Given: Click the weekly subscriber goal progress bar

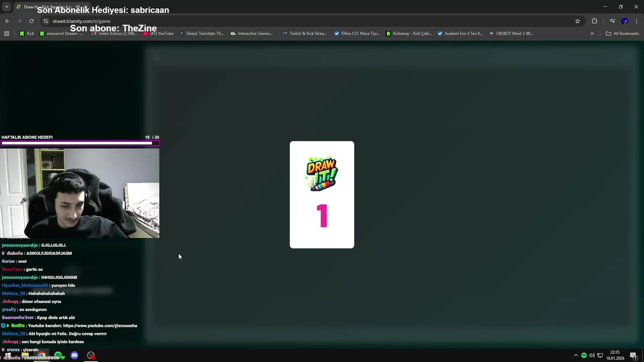Looking at the screenshot, I should [79, 143].
